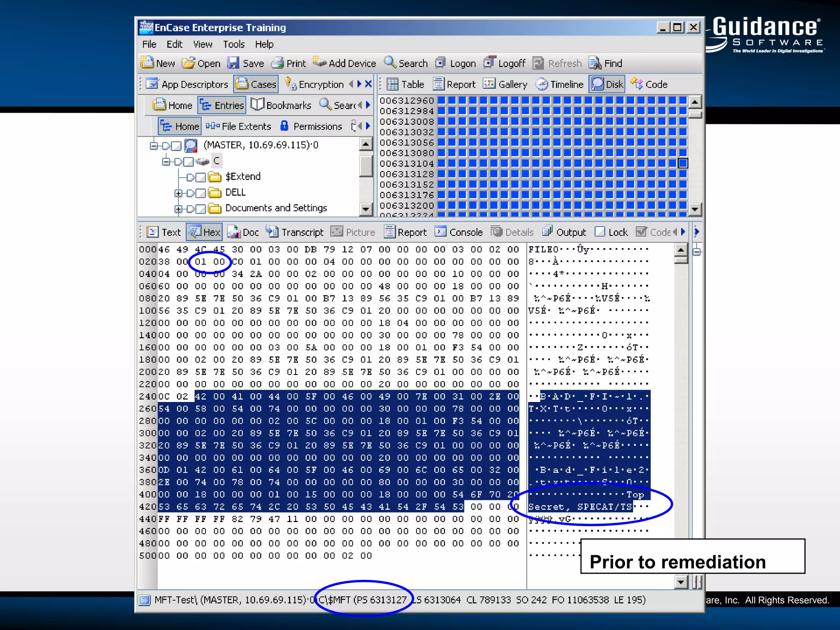
Task: Click the Logon toolbar icon
Action: pos(441,63)
